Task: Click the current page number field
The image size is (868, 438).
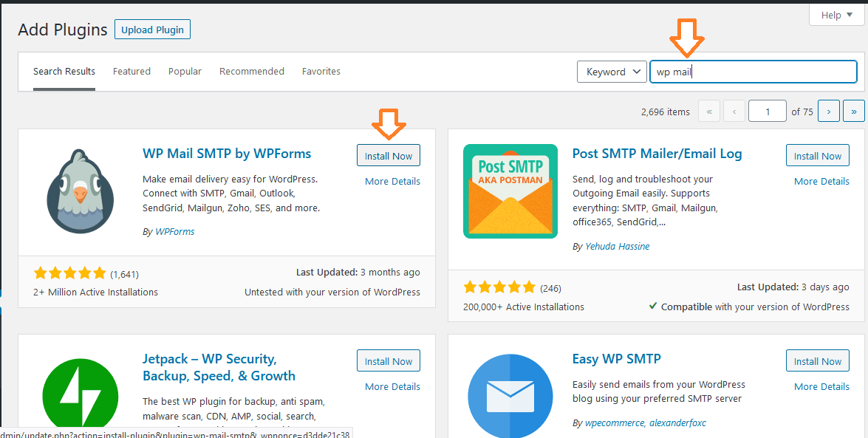Action: pos(768,112)
